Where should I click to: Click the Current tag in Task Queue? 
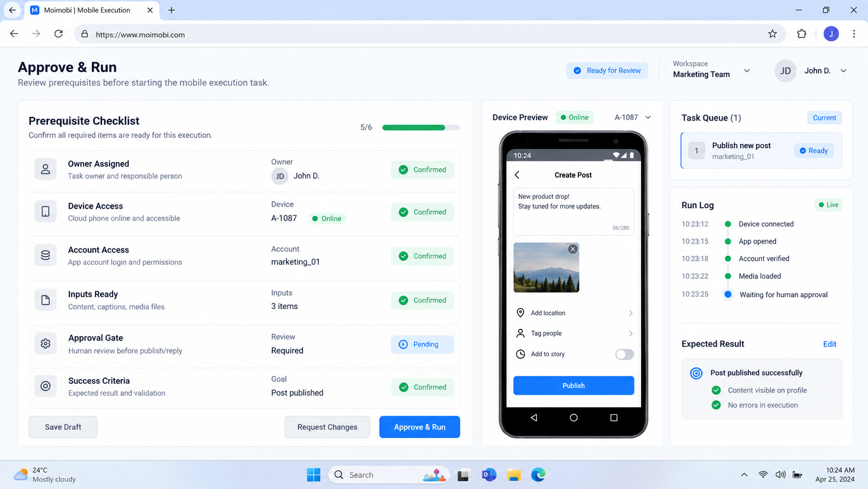(824, 117)
